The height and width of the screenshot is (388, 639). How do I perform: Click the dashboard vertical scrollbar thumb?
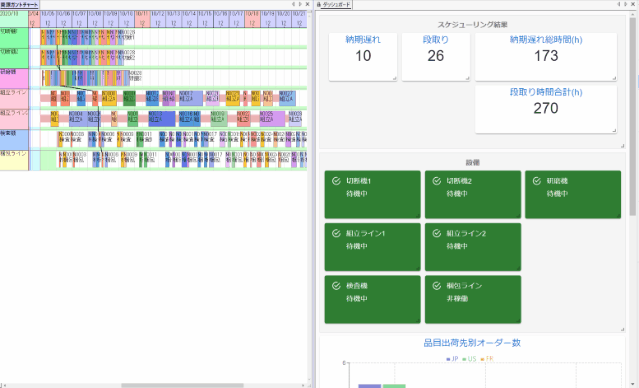(632, 116)
